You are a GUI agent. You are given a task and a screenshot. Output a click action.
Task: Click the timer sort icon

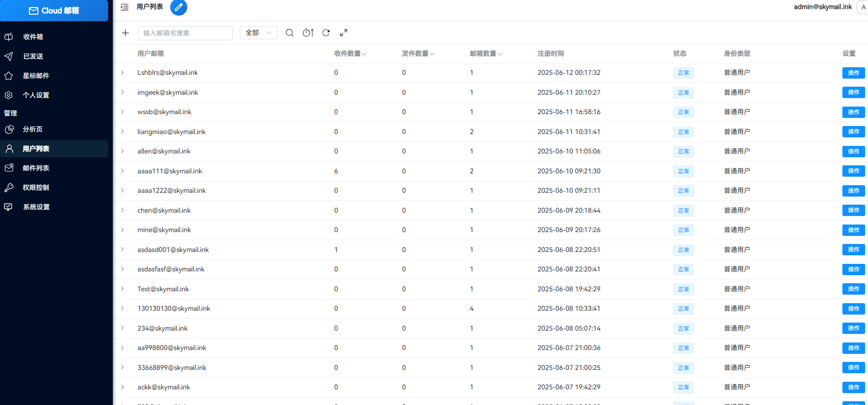[x=308, y=33]
